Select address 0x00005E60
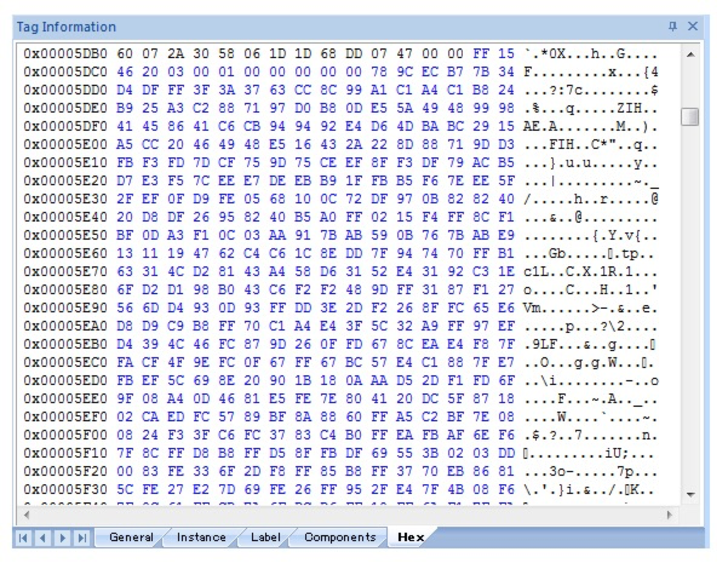Viewport: 728px width, 569px height. [x=66, y=254]
